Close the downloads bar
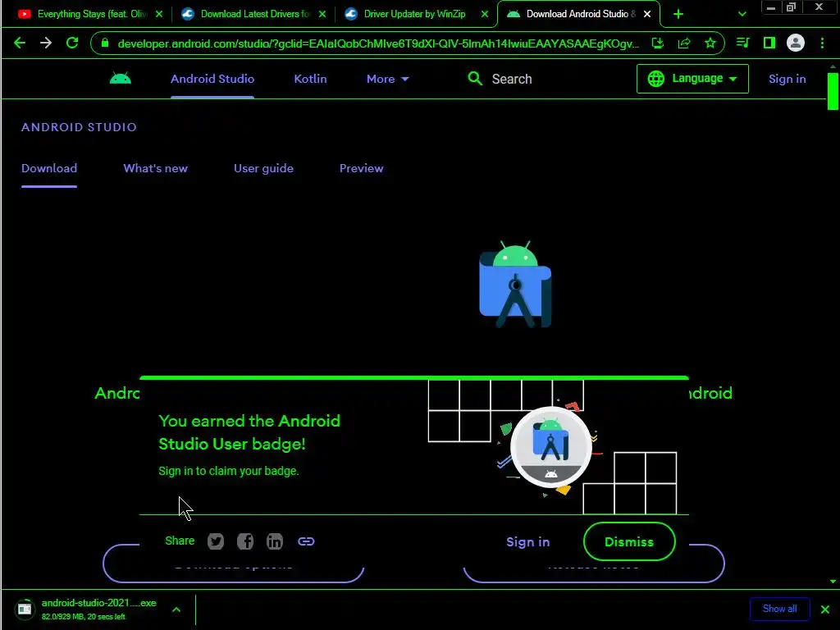 (825, 609)
